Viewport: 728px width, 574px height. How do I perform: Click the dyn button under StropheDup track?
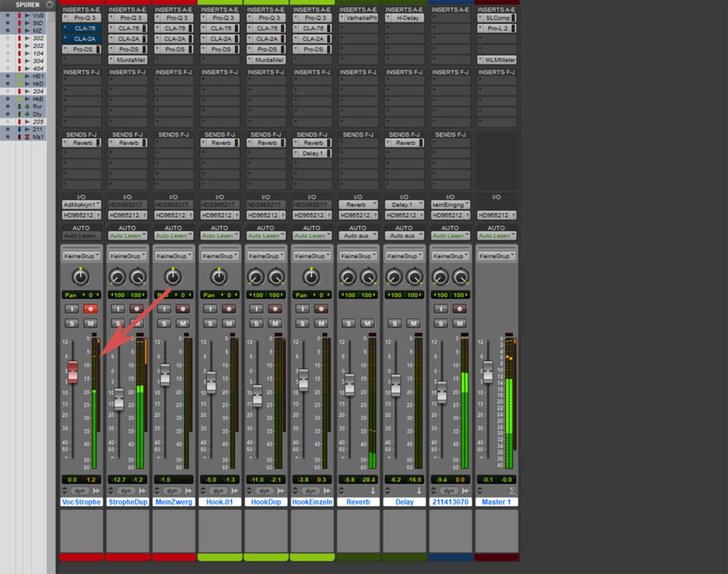coord(126,491)
